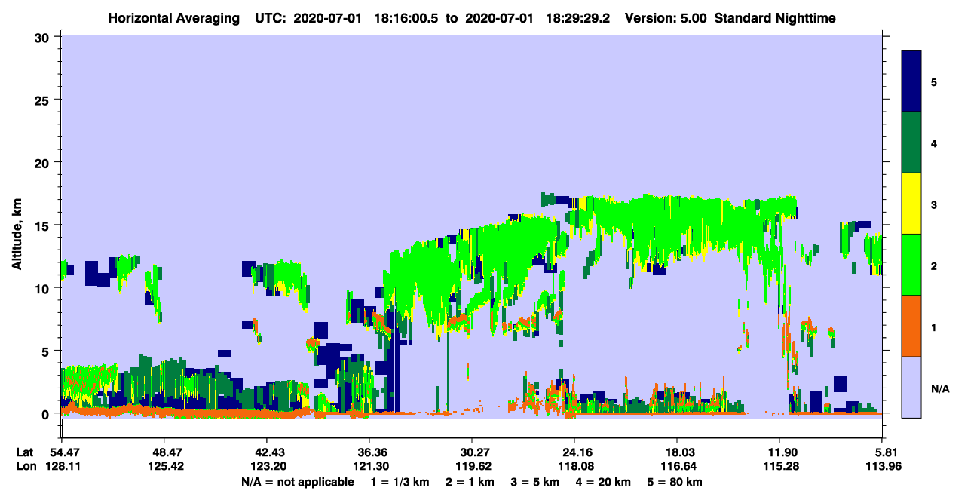Click the 'N/A = not applicable' legend text
The image size is (980, 503).
point(298,482)
